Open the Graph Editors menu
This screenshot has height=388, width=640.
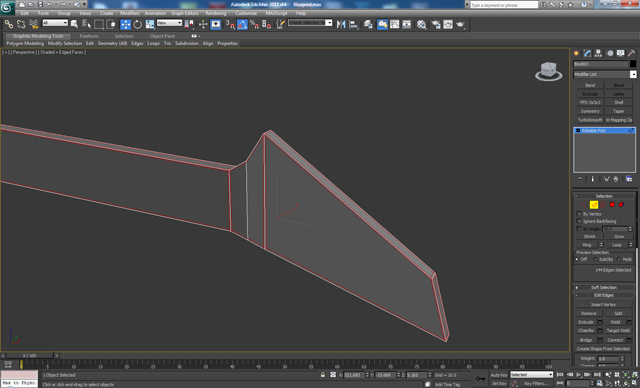coord(184,13)
